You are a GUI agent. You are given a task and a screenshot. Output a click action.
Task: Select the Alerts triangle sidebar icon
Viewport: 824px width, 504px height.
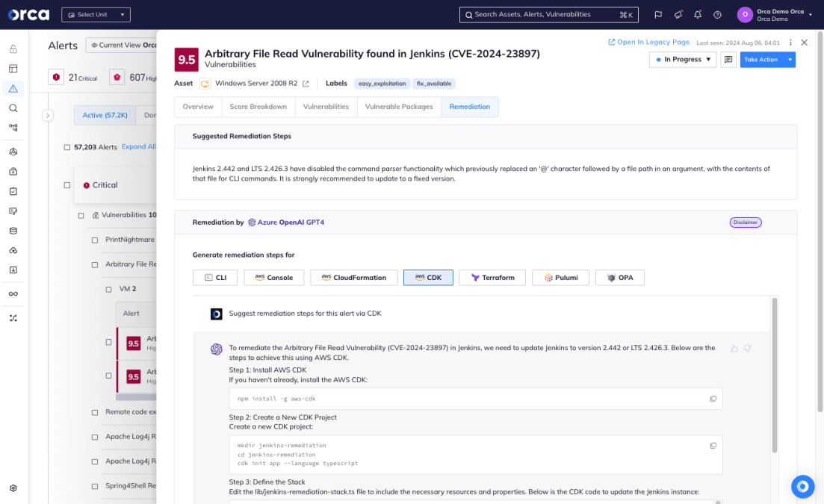coord(13,88)
